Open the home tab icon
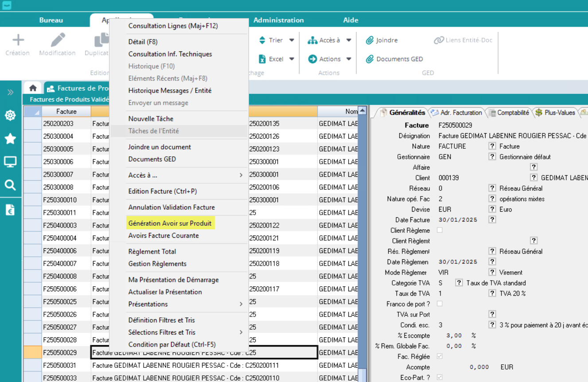 pos(33,88)
